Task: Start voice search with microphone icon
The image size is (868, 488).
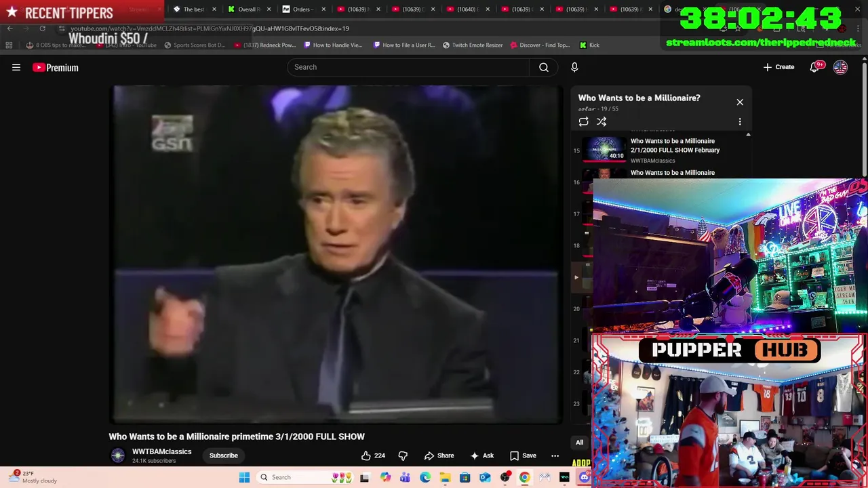Action: 574,67
